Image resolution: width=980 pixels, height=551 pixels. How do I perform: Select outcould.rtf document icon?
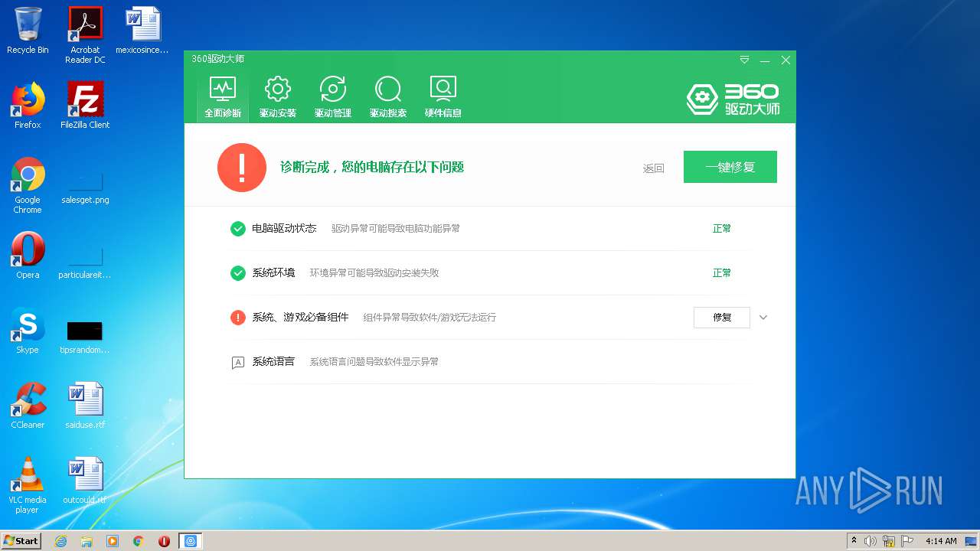85,481
